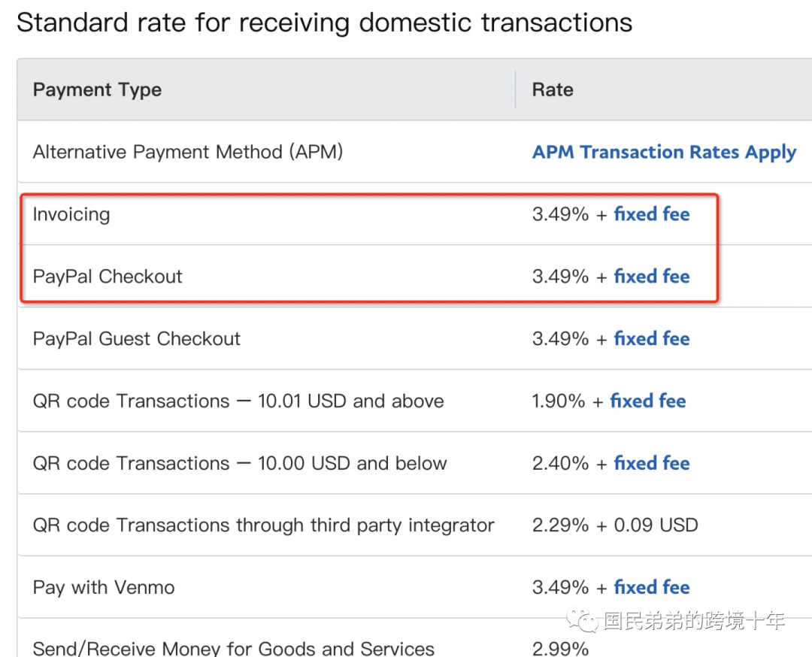Screen dimensions: 812x657
Task: Click the Payment Type column header
Action: click(x=97, y=90)
